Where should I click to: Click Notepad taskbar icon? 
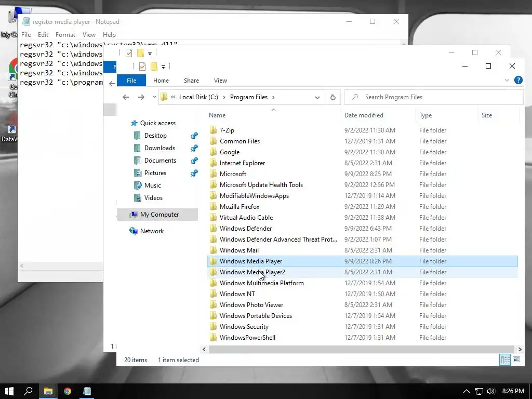tap(87, 391)
